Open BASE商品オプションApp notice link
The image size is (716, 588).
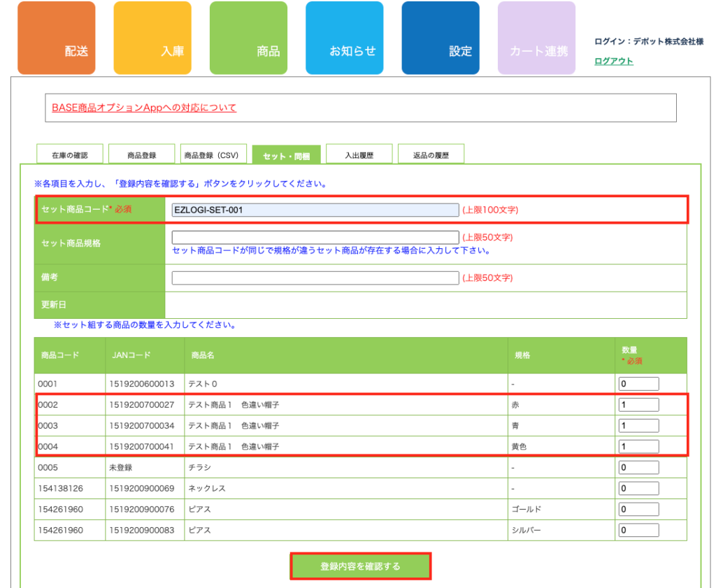pyautogui.click(x=144, y=108)
